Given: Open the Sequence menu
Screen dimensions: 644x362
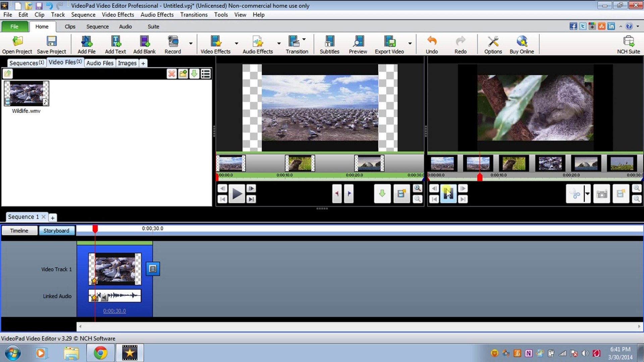Looking at the screenshot, I should (83, 15).
